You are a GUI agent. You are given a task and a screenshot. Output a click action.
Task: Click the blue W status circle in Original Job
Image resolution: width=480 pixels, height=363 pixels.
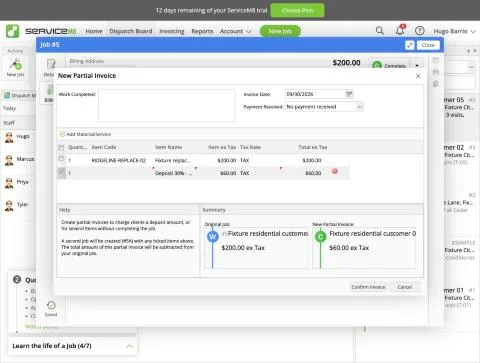point(212,237)
